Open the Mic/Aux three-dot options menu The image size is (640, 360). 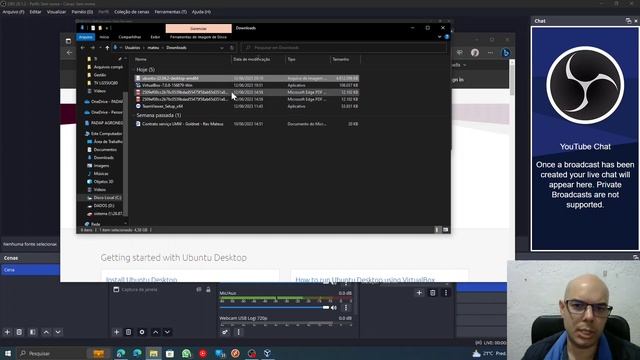(346, 308)
